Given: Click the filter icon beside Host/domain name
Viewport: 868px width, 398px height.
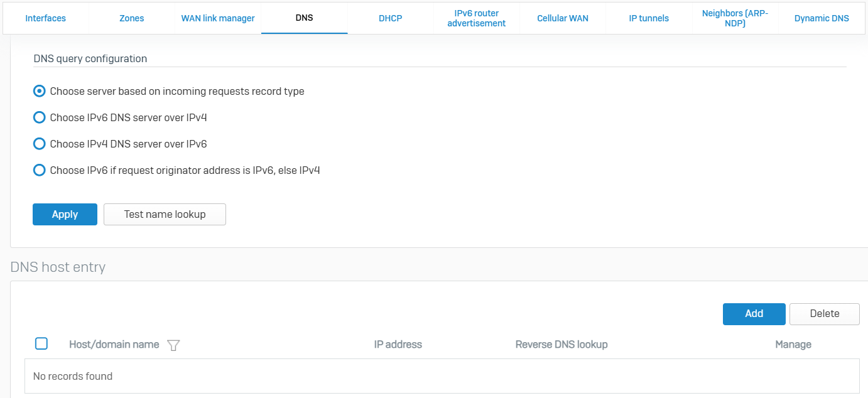Looking at the screenshot, I should 174,345.
